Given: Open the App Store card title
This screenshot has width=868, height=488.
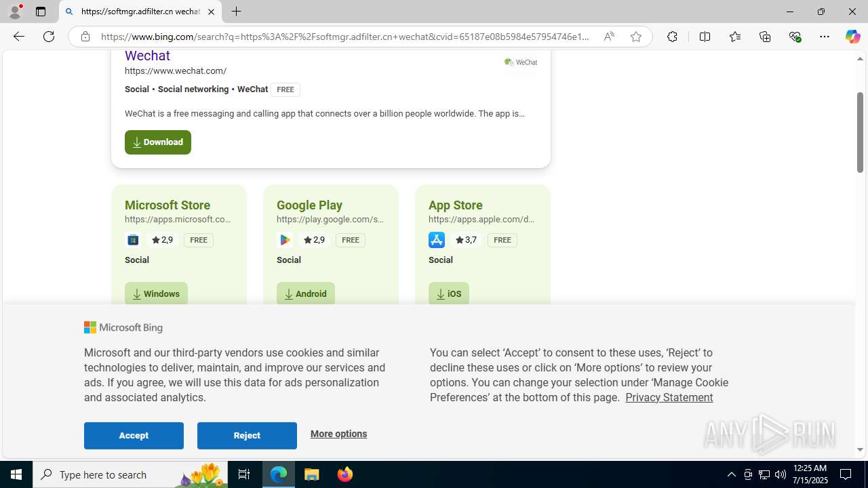Looking at the screenshot, I should [456, 205].
